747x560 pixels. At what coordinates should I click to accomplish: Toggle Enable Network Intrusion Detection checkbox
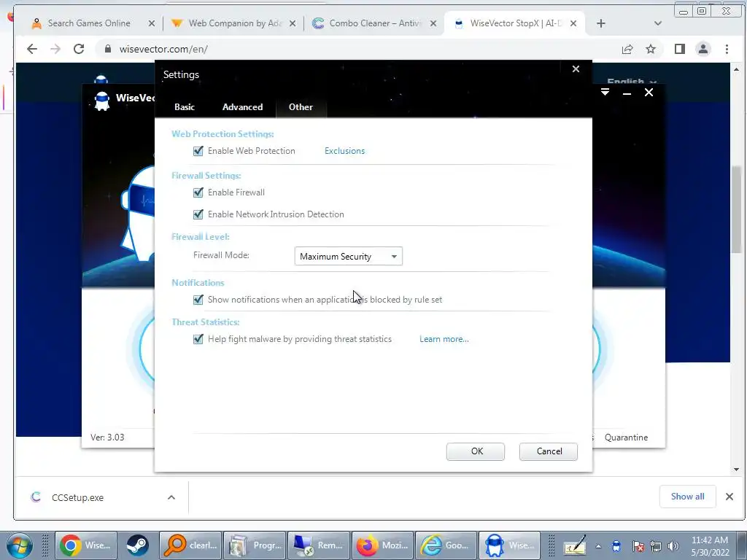[198, 214]
